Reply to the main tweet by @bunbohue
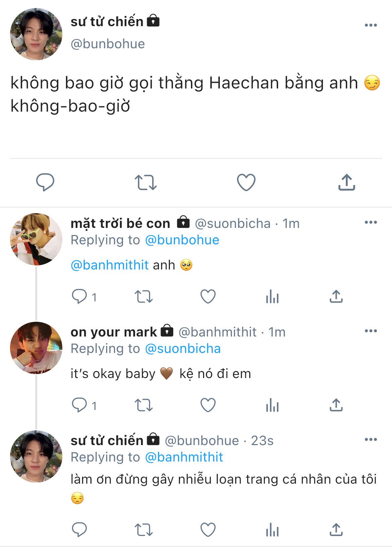 click(45, 182)
